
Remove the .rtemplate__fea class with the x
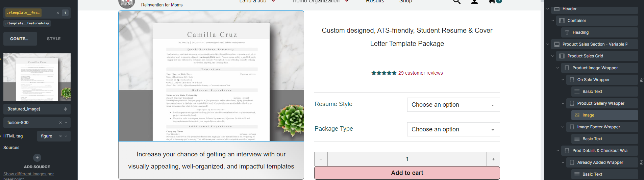[x=58, y=13]
